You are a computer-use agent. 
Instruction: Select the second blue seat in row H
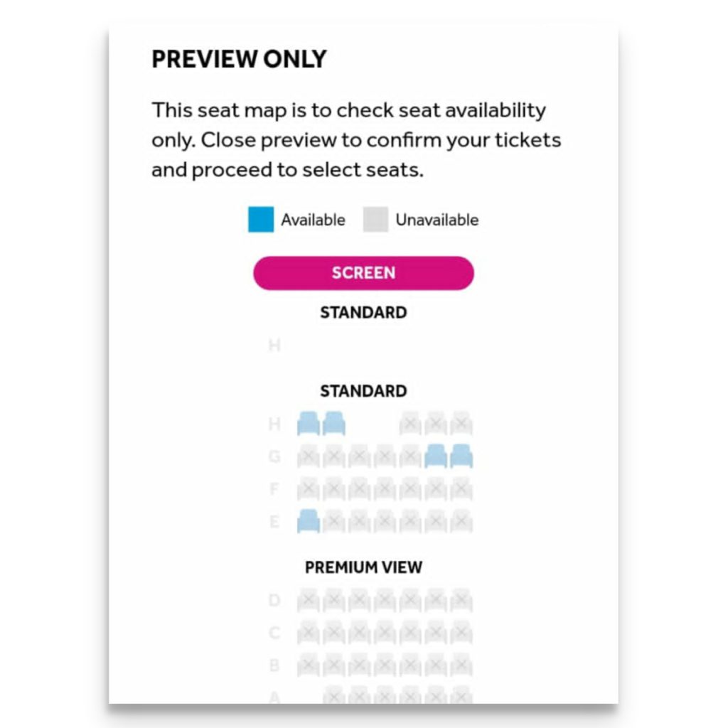point(334,423)
